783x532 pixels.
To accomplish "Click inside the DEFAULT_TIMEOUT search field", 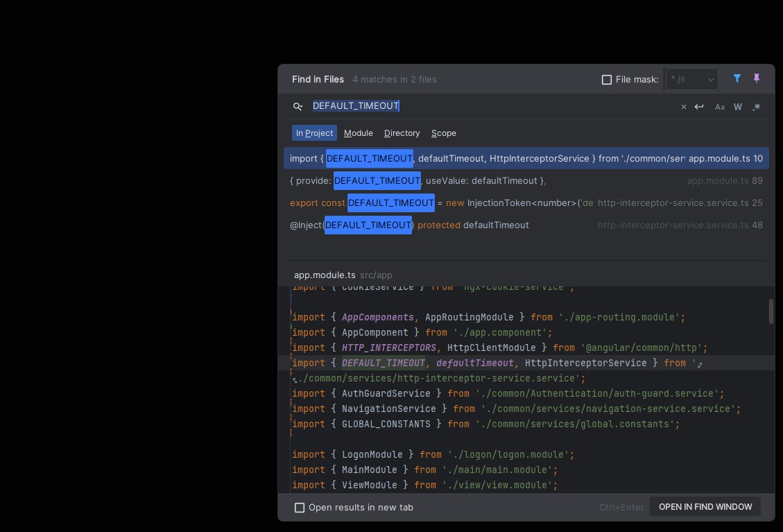I will [356, 105].
